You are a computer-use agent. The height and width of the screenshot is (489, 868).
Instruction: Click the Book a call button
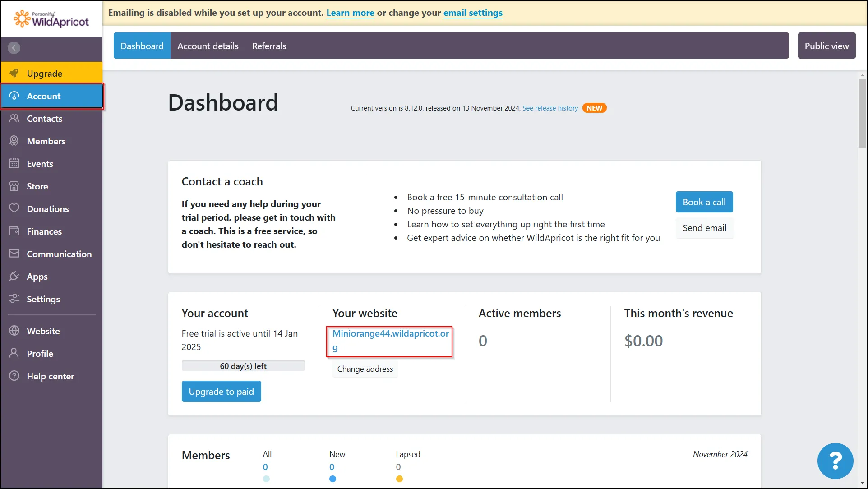(x=704, y=202)
